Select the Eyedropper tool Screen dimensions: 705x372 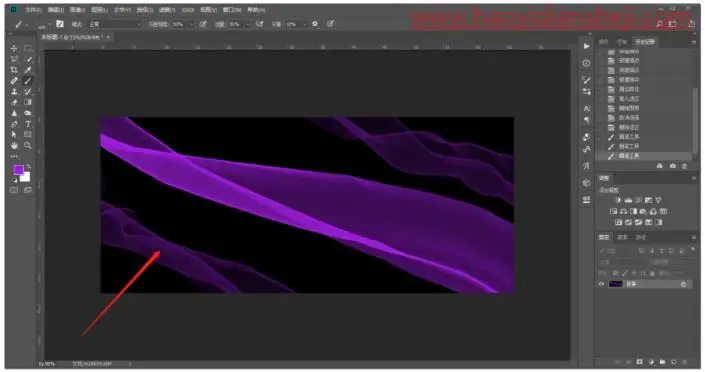[x=28, y=70]
